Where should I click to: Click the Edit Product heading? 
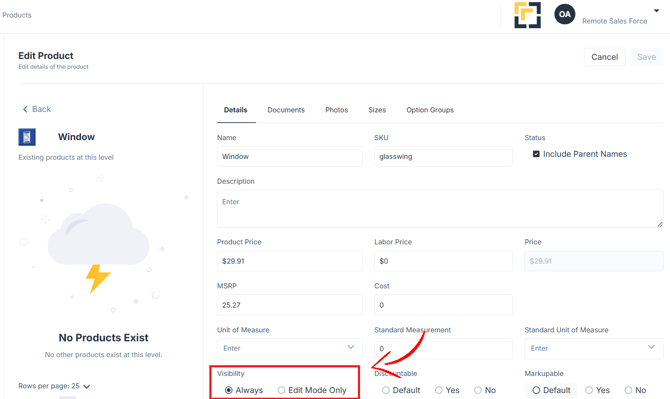pos(46,56)
